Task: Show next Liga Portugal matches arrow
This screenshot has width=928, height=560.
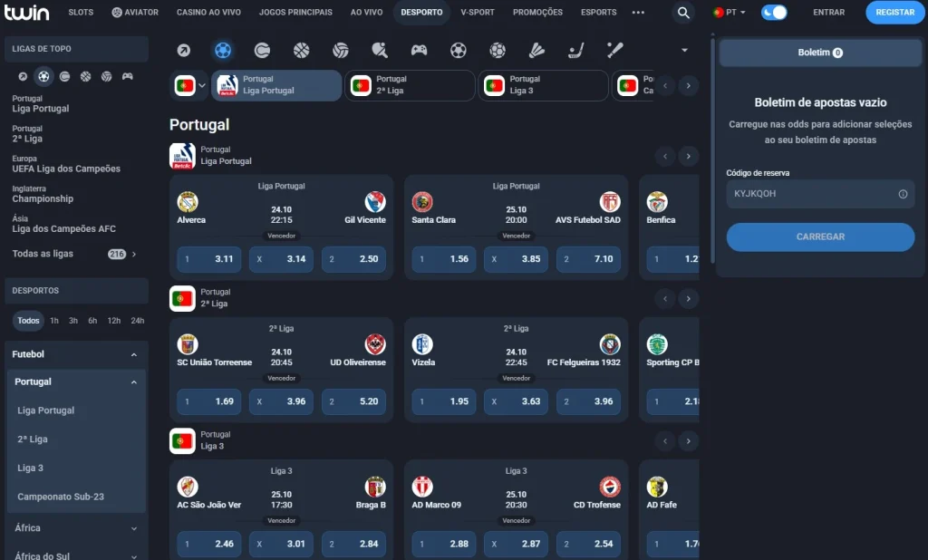Action: coord(689,156)
